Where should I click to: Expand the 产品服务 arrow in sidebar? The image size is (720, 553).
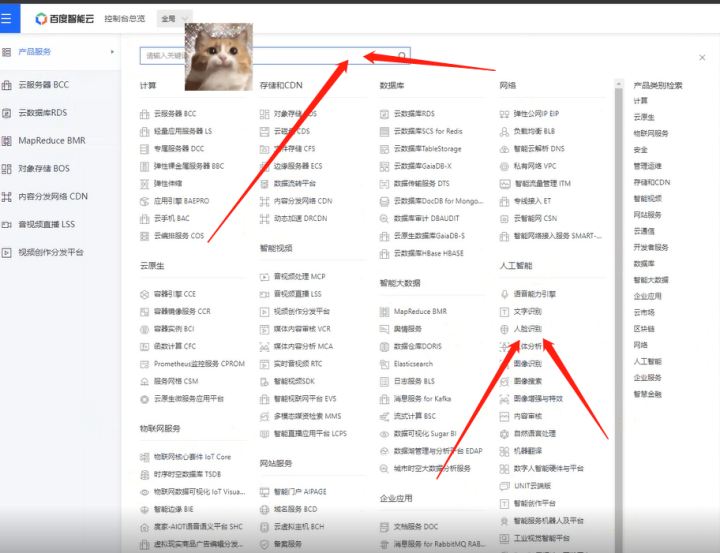112,52
